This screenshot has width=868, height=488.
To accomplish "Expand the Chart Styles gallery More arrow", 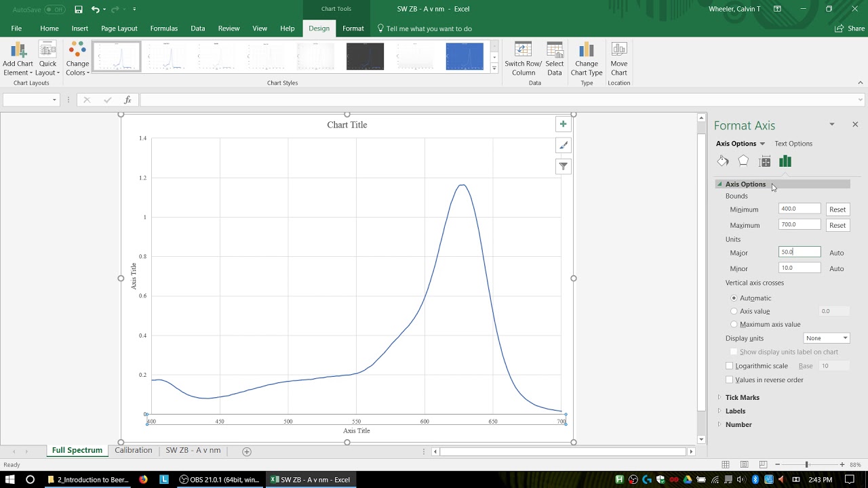I will 494,69.
